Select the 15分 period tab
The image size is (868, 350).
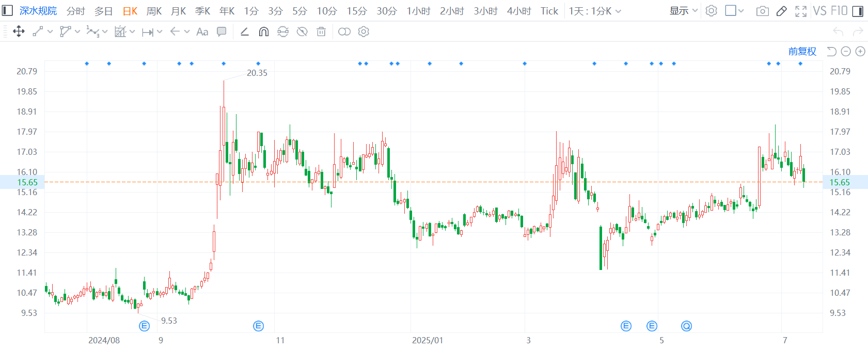coord(357,11)
